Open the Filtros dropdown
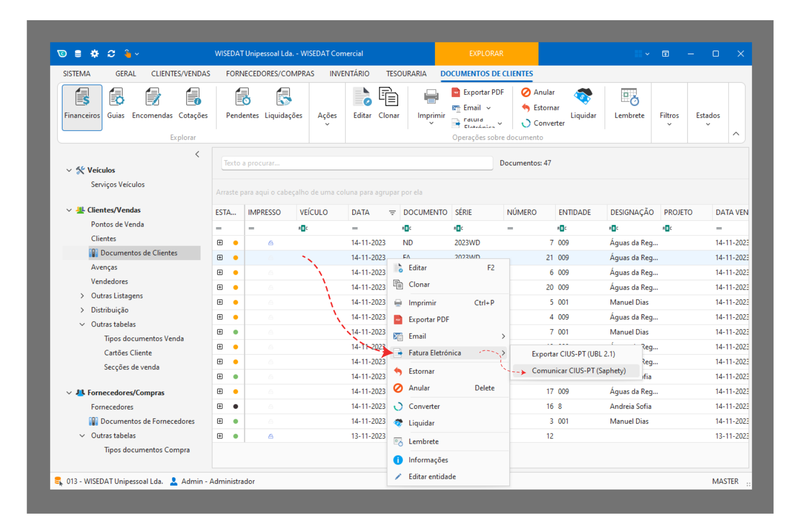Image resolution: width=808 pixels, height=532 pixels. click(669, 118)
